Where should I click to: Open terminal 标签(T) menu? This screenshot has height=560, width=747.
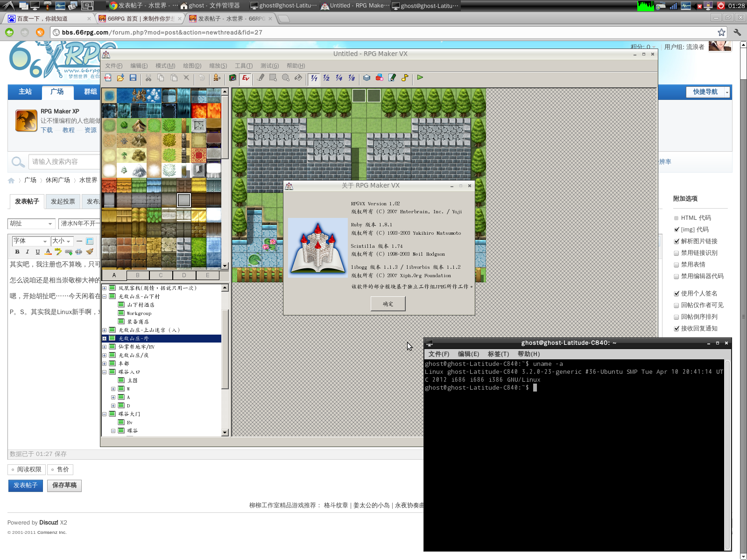[498, 354]
